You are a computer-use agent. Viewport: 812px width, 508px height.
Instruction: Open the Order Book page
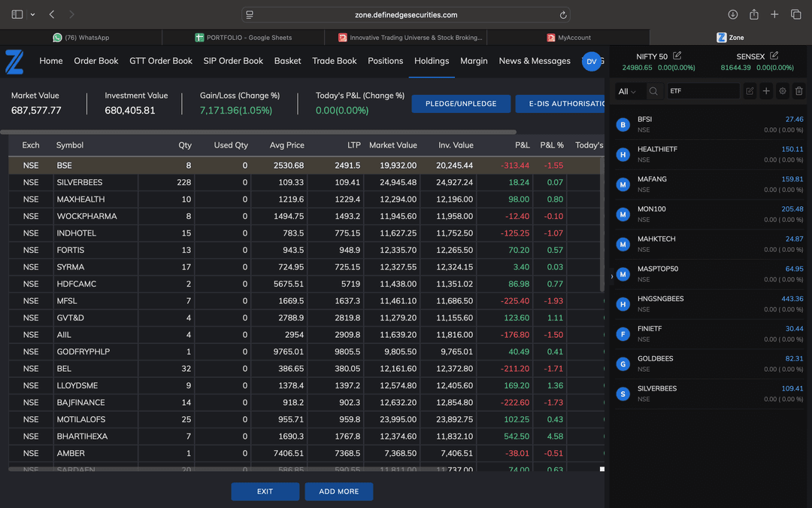tap(96, 61)
